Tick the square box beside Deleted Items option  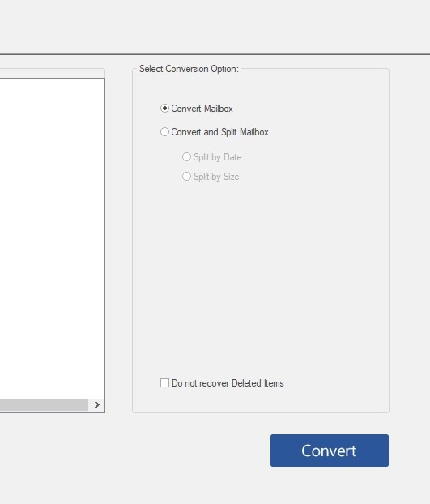(x=164, y=382)
